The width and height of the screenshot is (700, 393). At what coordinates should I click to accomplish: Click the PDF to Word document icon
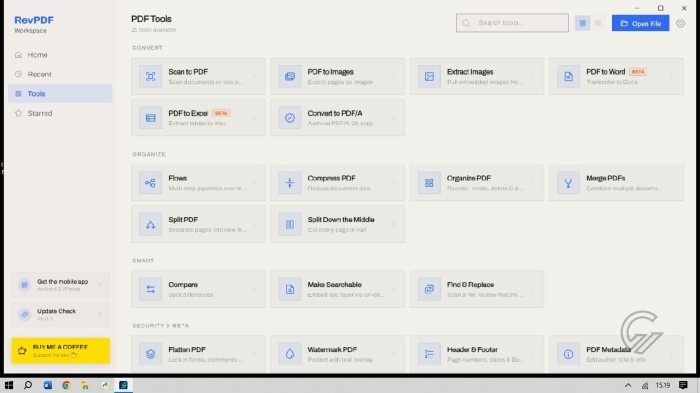[568, 76]
